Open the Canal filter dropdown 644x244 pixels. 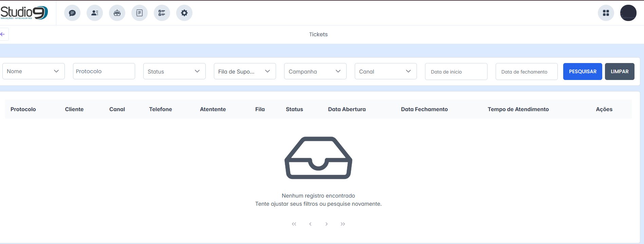(385, 71)
